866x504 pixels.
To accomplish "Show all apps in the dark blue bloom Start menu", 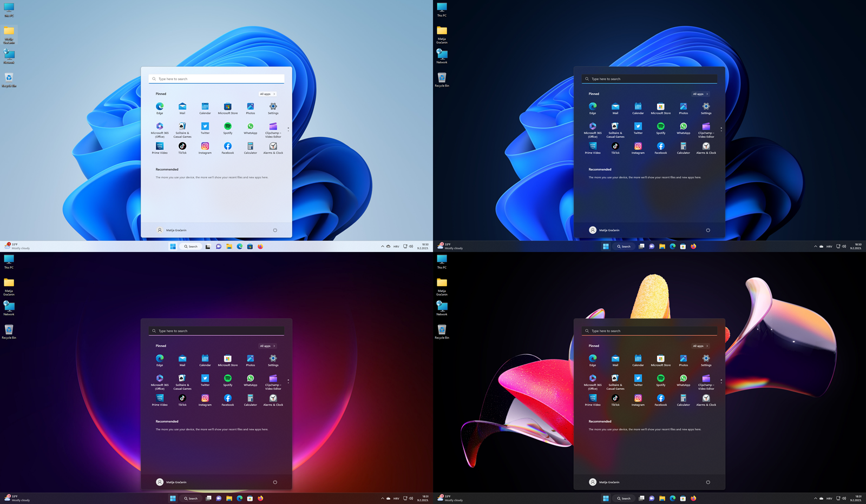I will (x=700, y=94).
